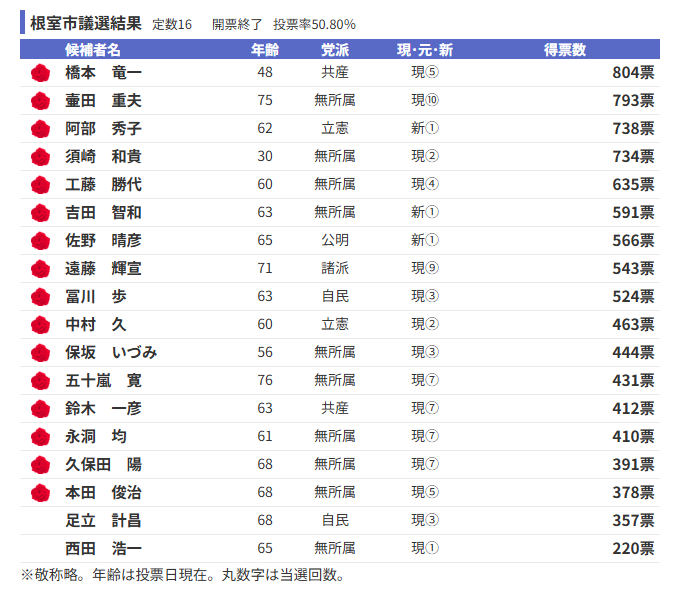Click the vote count 804票
The width and height of the screenshot is (675, 591).
pyautogui.click(x=633, y=72)
